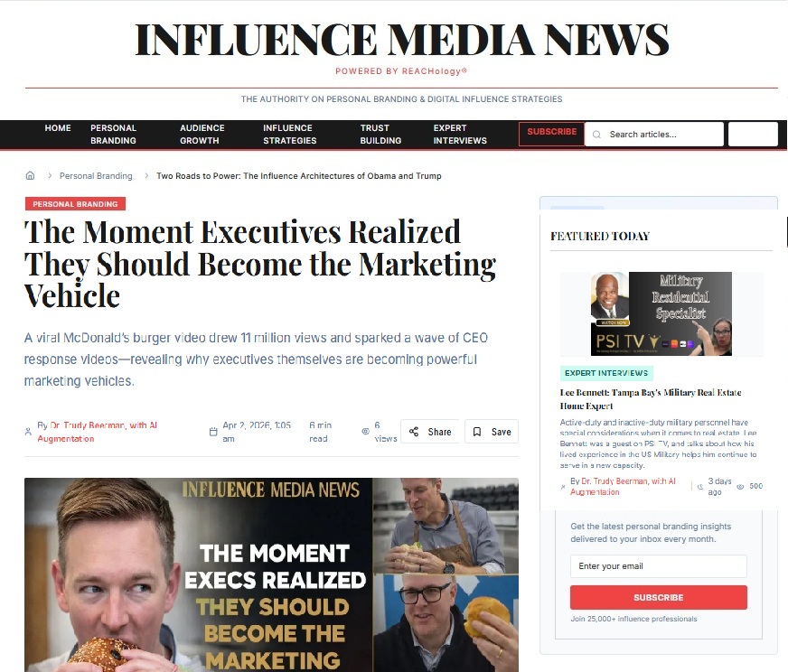788x672 pixels.
Task: Click the Enter your email field
Action: click(659, 566)
